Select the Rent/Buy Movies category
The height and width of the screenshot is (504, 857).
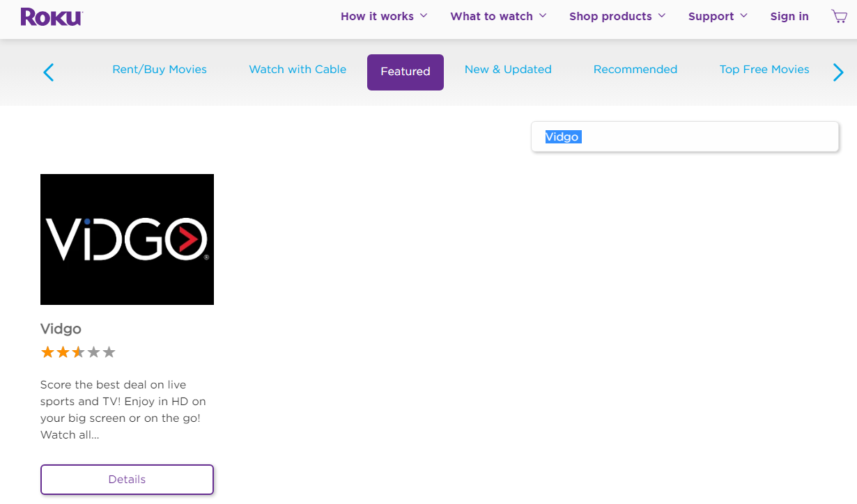point(159,70)
